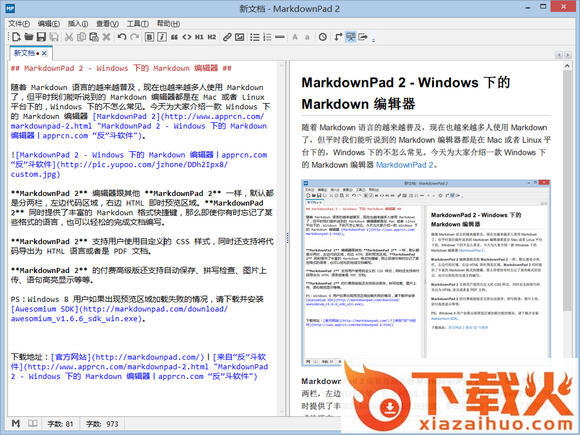Export the document using the export icon
This screenshot has height=435, width=580.
tap(363, 37)
